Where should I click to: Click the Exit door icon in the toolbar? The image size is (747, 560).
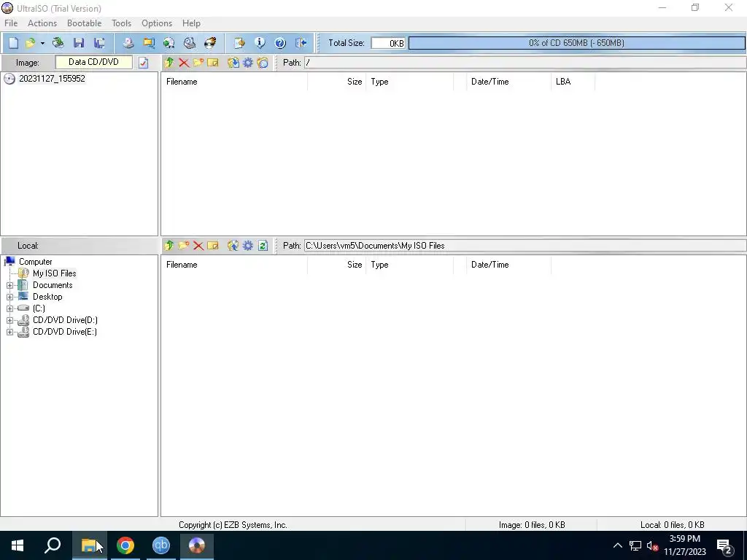pos(301,43)
